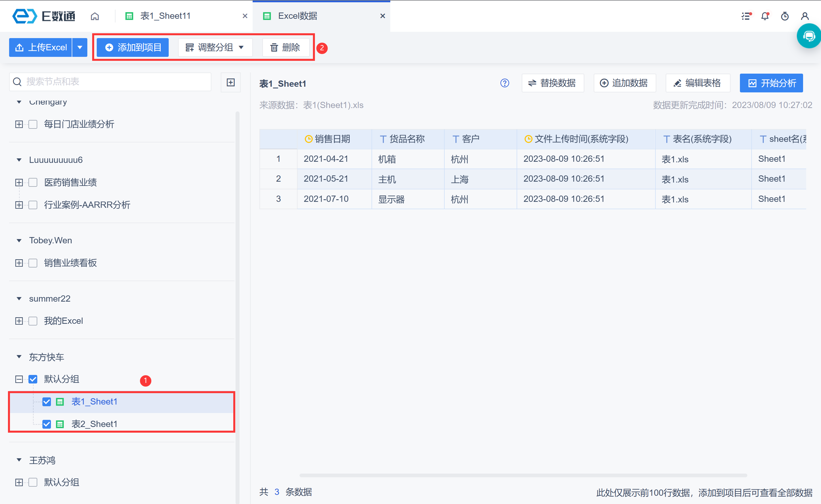Switch to the 表1_Sheet11 tab
Screen dimensions: 821x504
pos(166,16)
